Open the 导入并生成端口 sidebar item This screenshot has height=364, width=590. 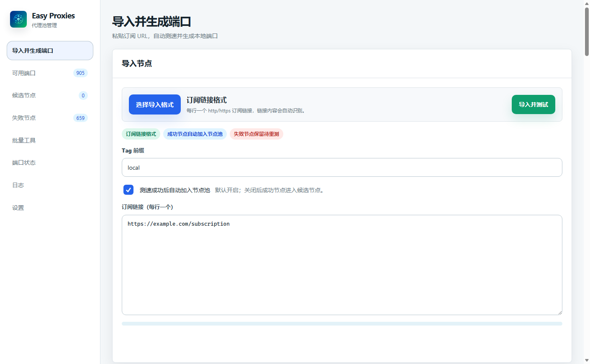50,51
